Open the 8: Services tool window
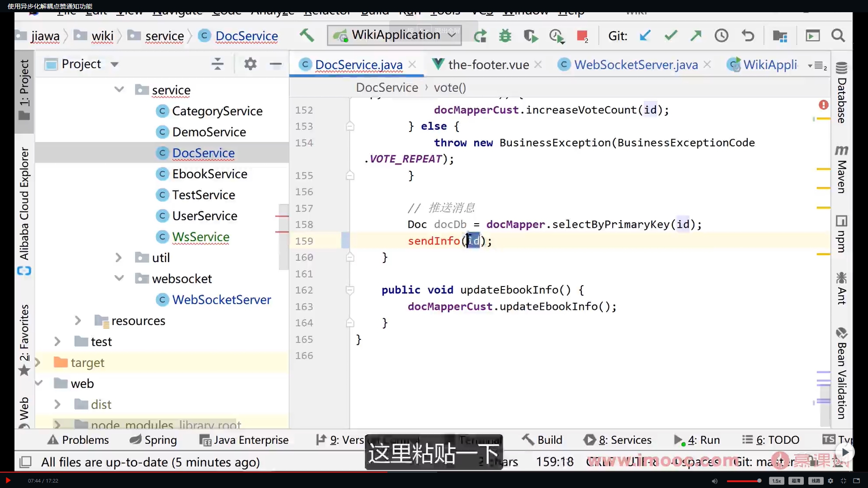This screenshot has height=488, width=868. coord(618,440)
